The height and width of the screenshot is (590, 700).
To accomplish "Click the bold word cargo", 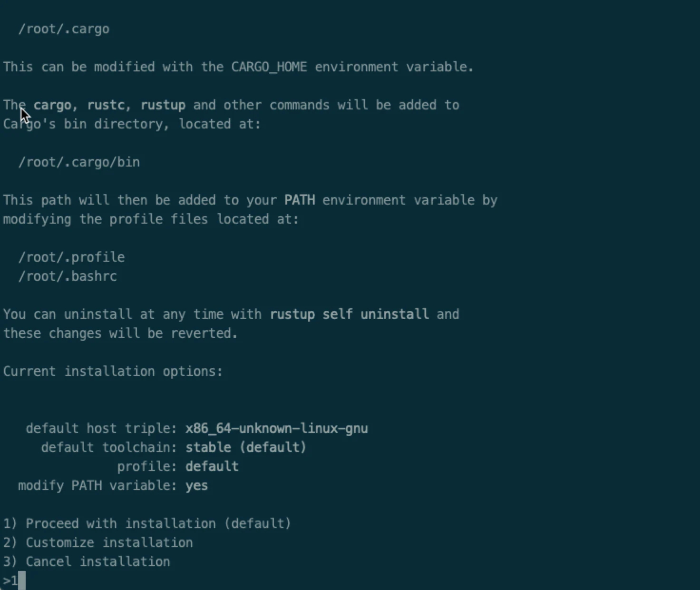I will pos(52,105).
